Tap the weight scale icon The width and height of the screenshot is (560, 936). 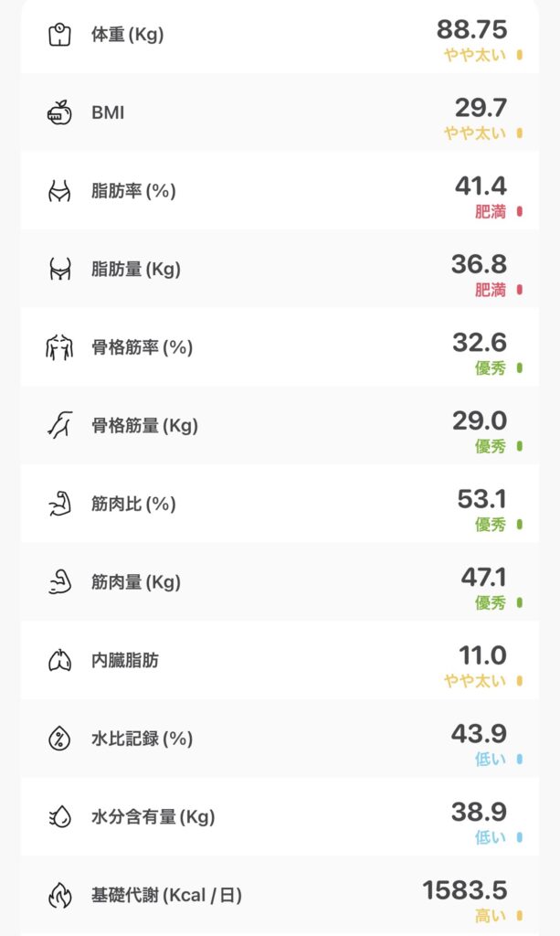tap(59, 36)
